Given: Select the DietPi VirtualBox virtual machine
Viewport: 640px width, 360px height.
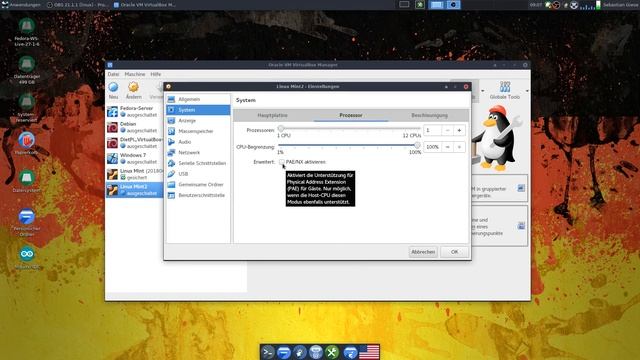Looking at the screenshot, I should coord(134,142).
